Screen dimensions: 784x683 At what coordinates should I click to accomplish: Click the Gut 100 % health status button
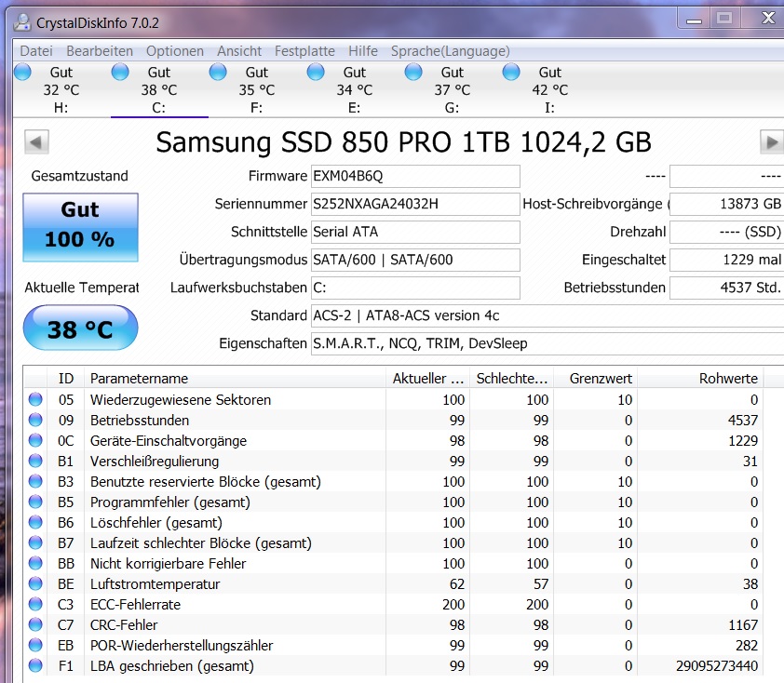[x=80, y=227]
